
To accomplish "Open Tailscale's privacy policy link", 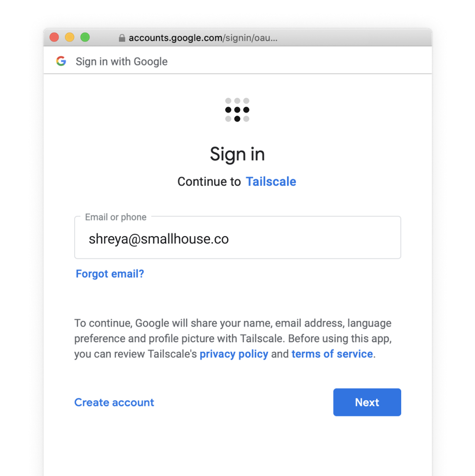I will click(234, 354).
